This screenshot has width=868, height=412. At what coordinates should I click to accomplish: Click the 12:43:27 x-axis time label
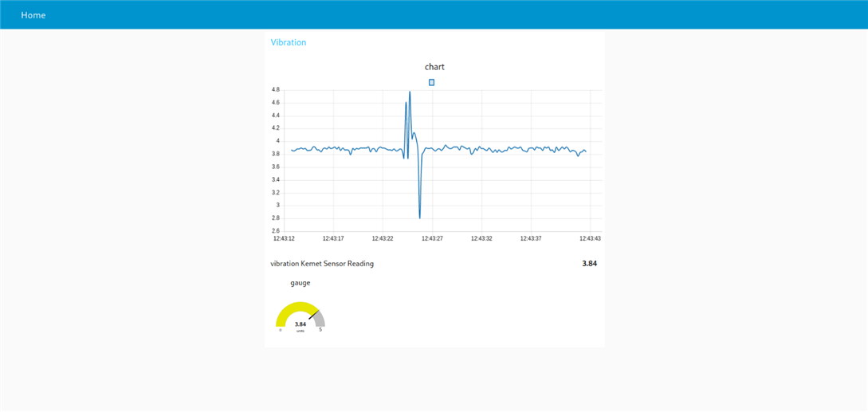pyautogui.click(x=432, y=238)
